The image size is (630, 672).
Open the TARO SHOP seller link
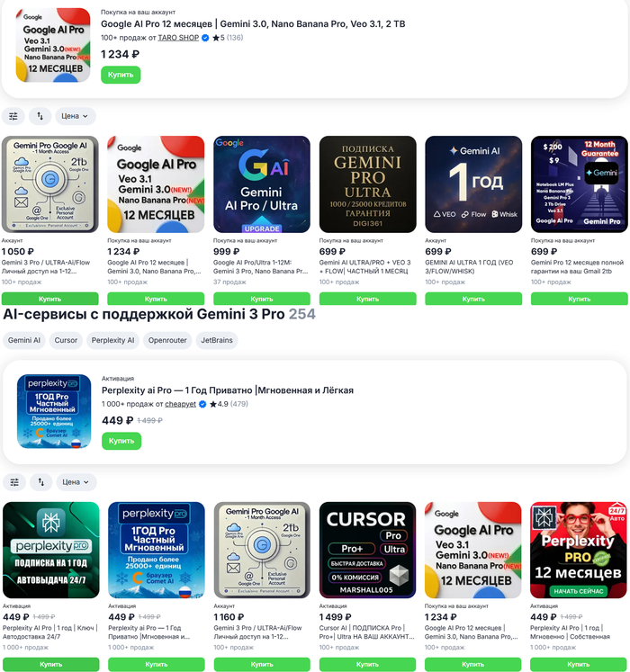coord(178,38)
